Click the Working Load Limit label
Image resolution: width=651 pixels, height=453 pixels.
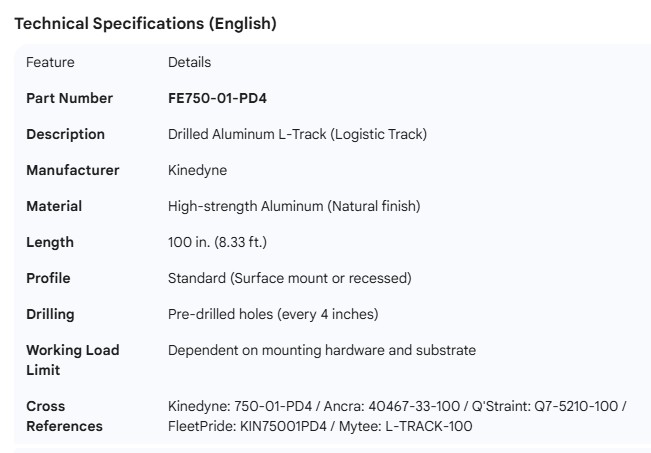click(72, 360)
